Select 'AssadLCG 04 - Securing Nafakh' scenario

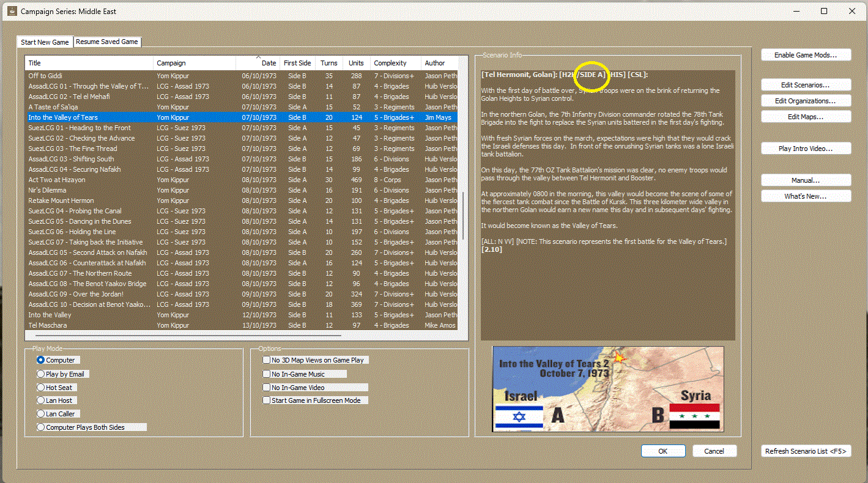point(242,169)
